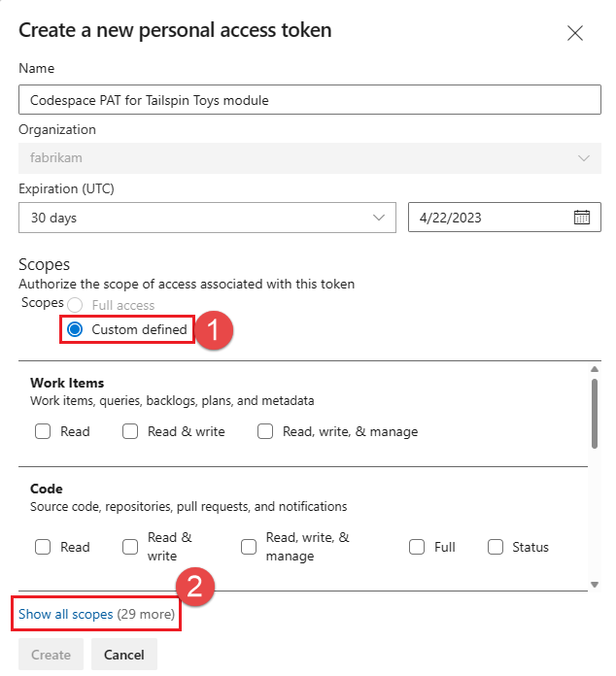
Task: Click the scopes list scroll down arrow
Action: point(595,584)
